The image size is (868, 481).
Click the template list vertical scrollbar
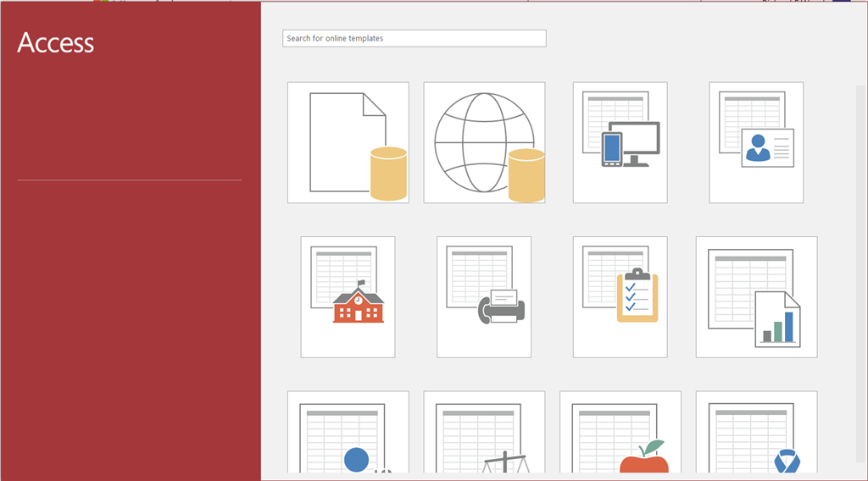click(861, 274)
